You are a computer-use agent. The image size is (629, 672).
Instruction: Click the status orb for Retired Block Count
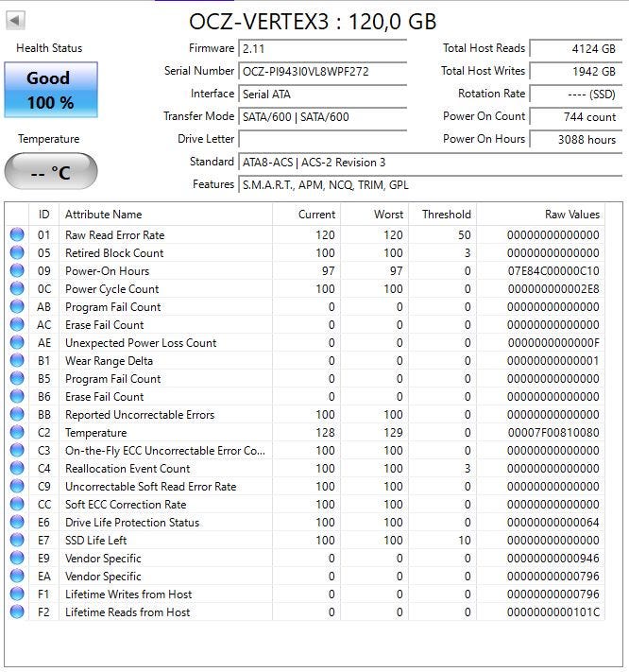click(17, 253)
